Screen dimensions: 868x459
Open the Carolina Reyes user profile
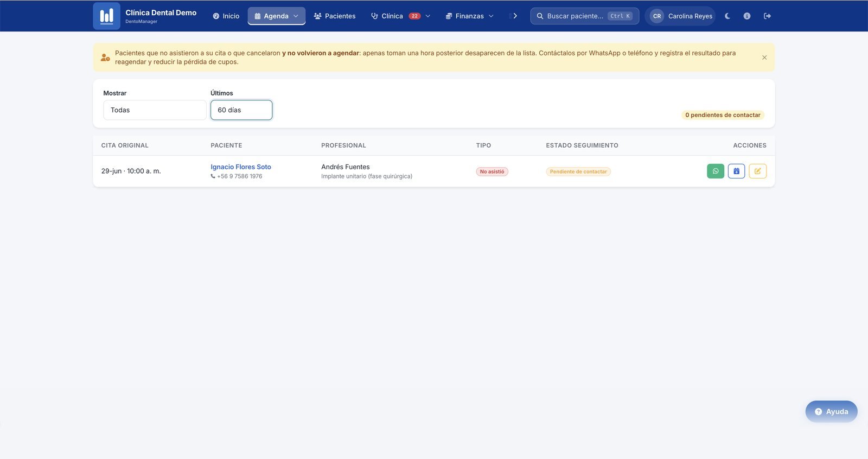tap(680, 16)
